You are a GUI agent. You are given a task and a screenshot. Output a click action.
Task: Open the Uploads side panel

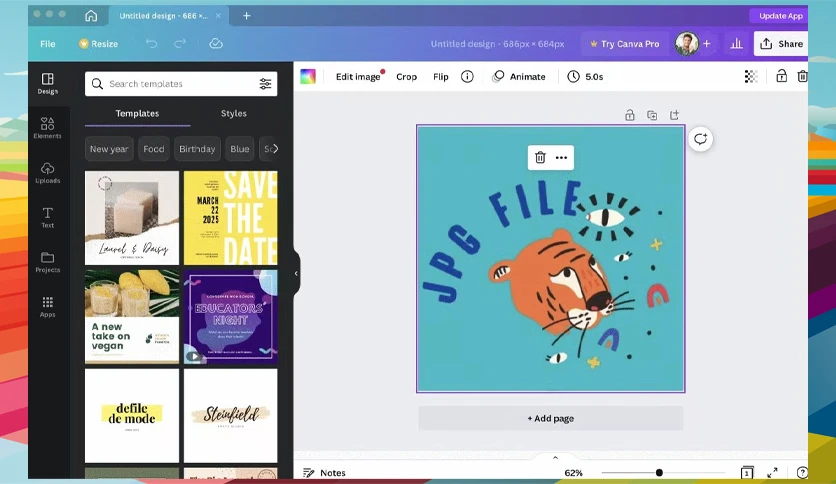tap(47, 173)
